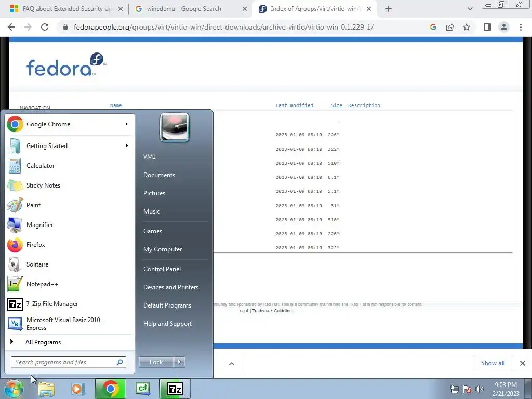532x399 pixels.
Task: Click the Windows Start orb
Action: click(x=14, y=389)
